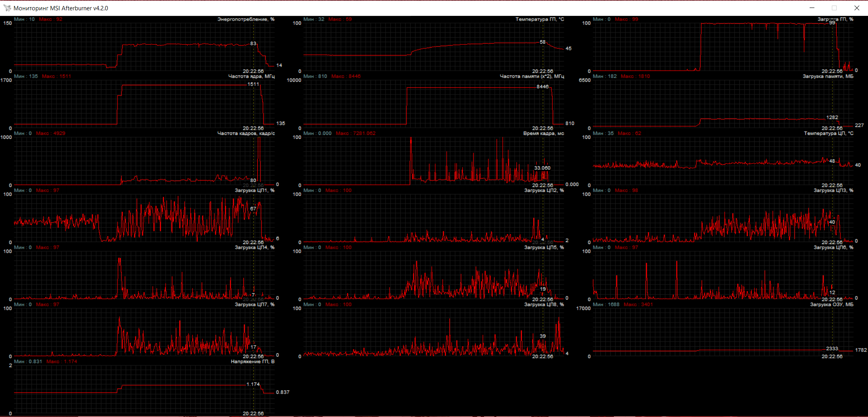Select the 'Макс : 3401' RAM usage label
868x417 pixels.
coord(638,305)
